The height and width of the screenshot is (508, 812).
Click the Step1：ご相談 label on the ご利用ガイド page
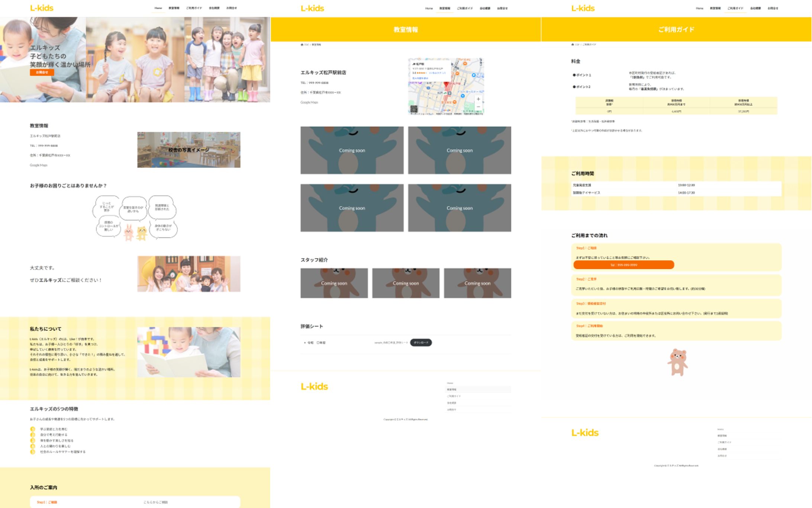586,248
